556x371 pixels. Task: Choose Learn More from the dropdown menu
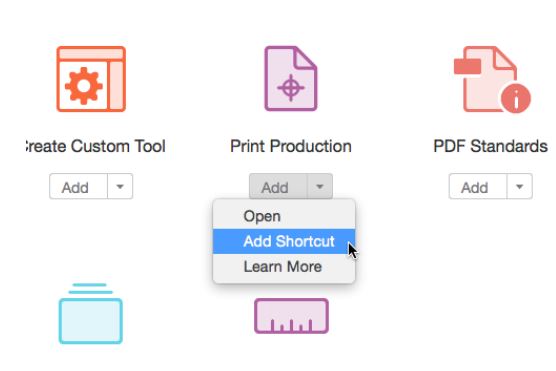coord(284,267)
